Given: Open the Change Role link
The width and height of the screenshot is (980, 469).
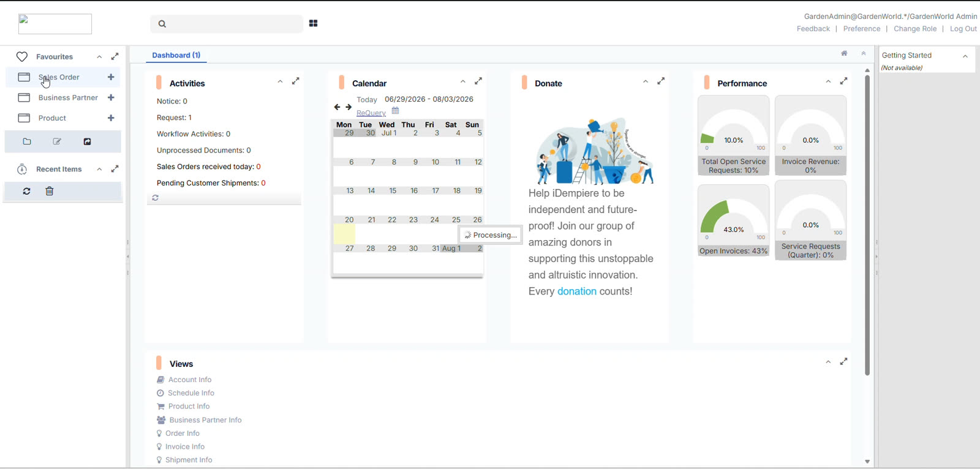Looking at the screenshot, I should coord(915,29).
